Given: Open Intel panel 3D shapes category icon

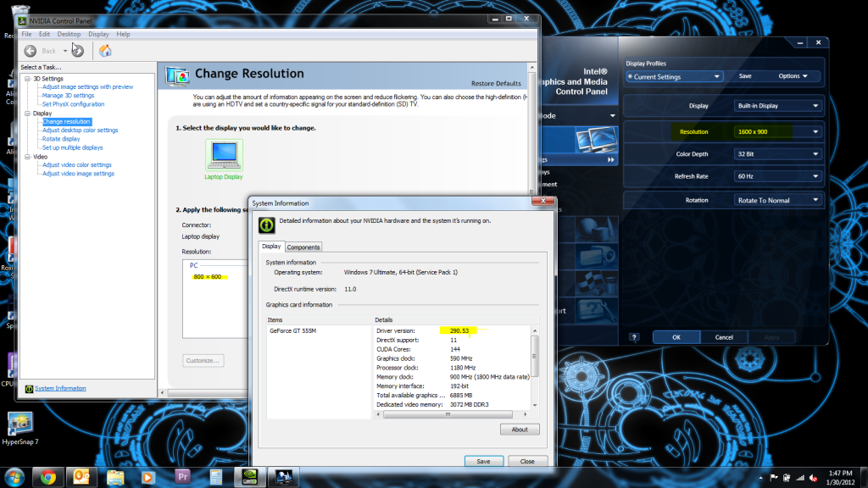Looking at the screenshot, I should tap(594, 229).
